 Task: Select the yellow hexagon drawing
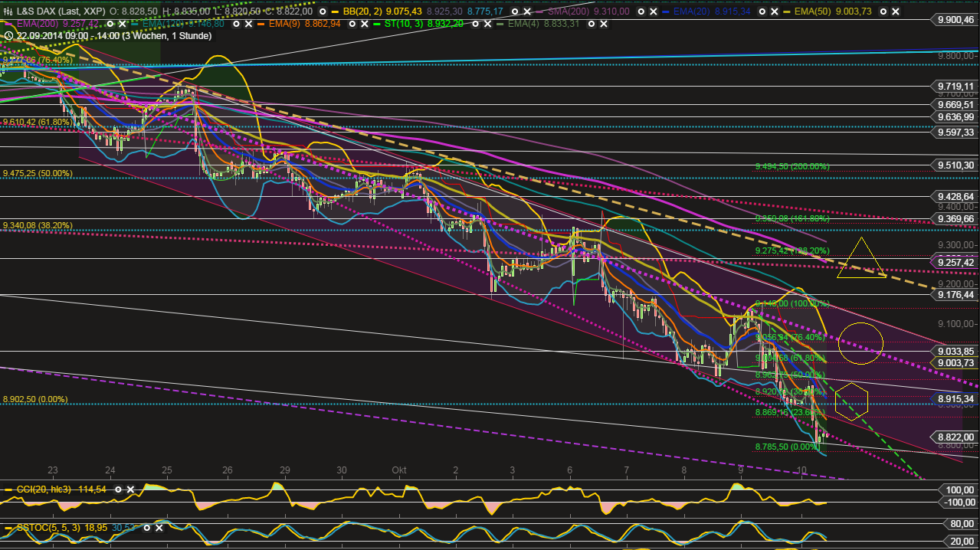tap(851, 402)
